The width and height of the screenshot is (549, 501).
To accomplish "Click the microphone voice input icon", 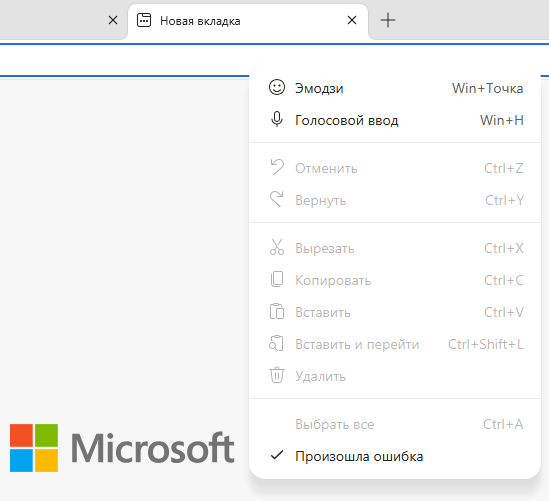I will (277, 119).
